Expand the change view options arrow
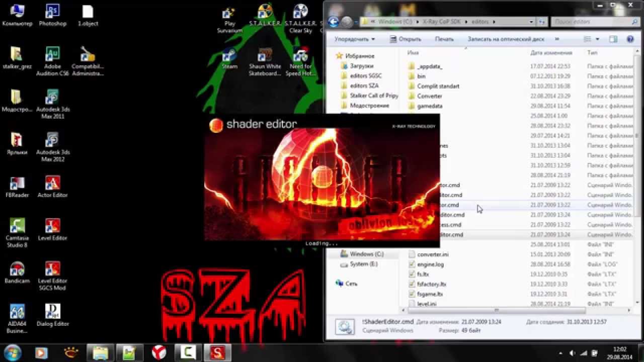The height and width of the screenshot is (362, 644). [597, 39]
